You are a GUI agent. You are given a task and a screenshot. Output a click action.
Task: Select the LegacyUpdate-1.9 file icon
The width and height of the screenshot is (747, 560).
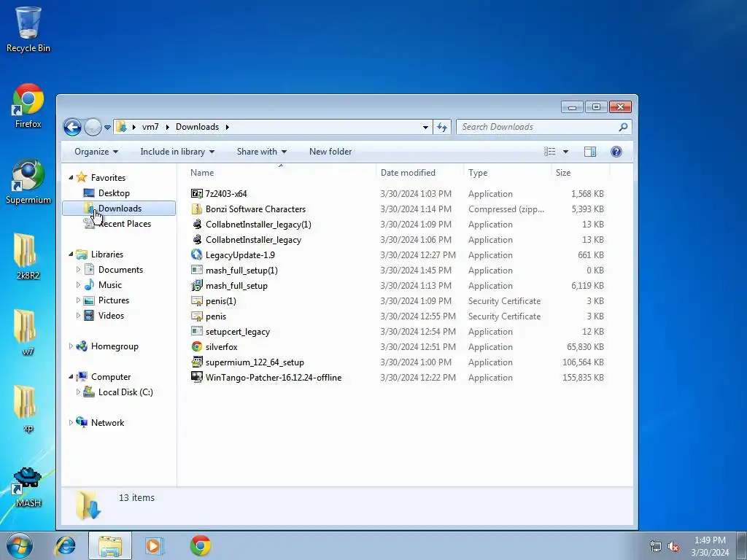(x=197, y=254)
